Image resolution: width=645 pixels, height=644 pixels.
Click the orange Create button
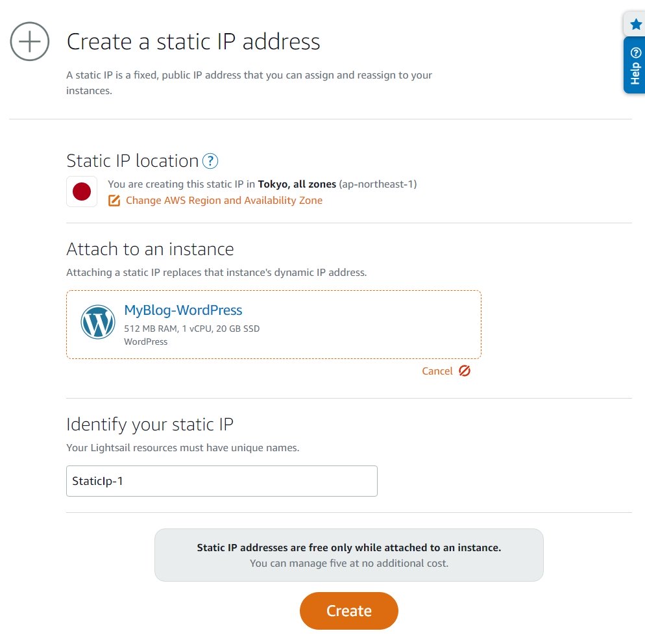pyautogui.click(x=349, y=611)
